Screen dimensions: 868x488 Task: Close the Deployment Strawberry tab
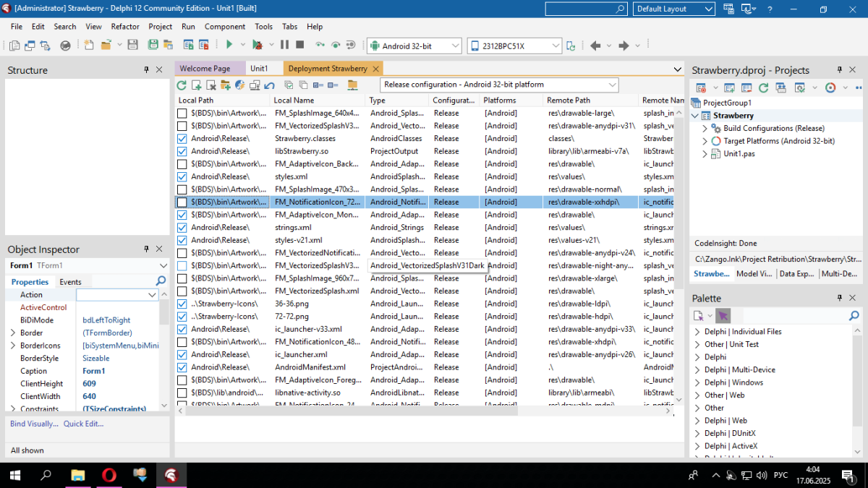375,69
